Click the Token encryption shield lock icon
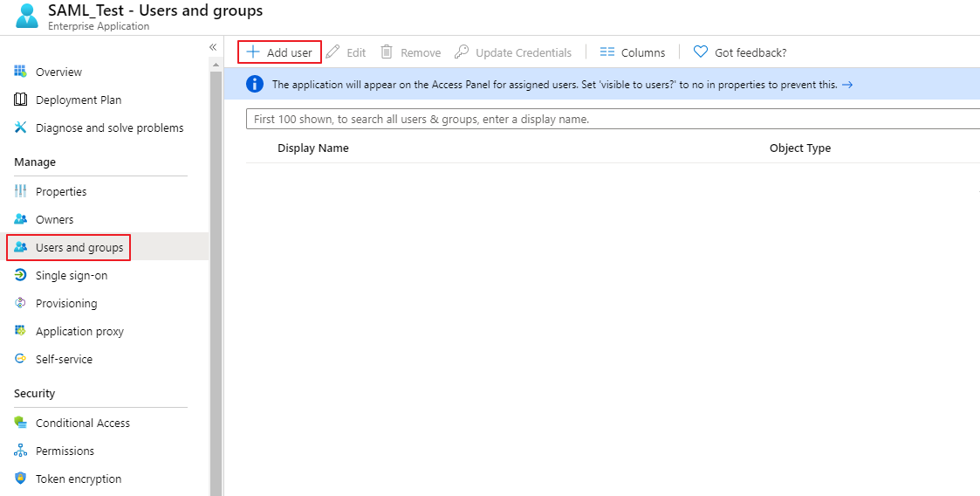Image resolution: width=980 pixels, height=496 pixels. click(x=20, y=479)
